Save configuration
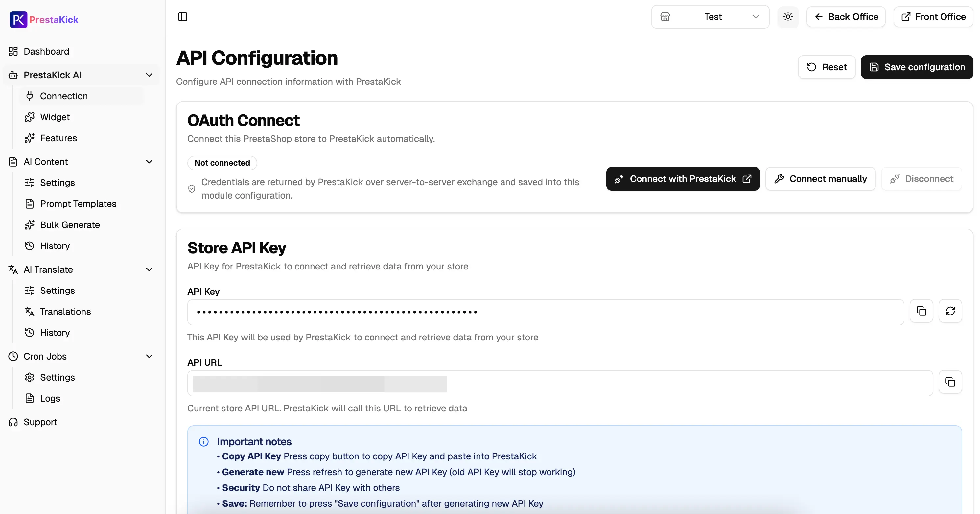 (x=917, y=67)
